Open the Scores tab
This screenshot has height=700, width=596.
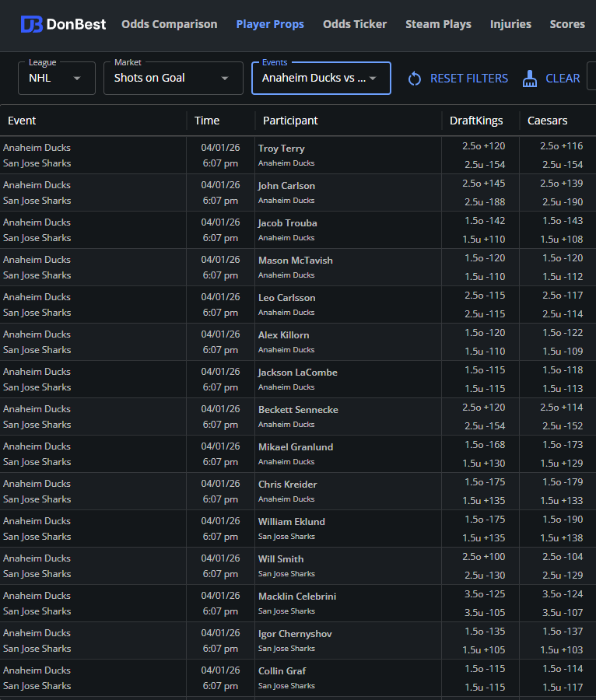(x=567, y=24)
